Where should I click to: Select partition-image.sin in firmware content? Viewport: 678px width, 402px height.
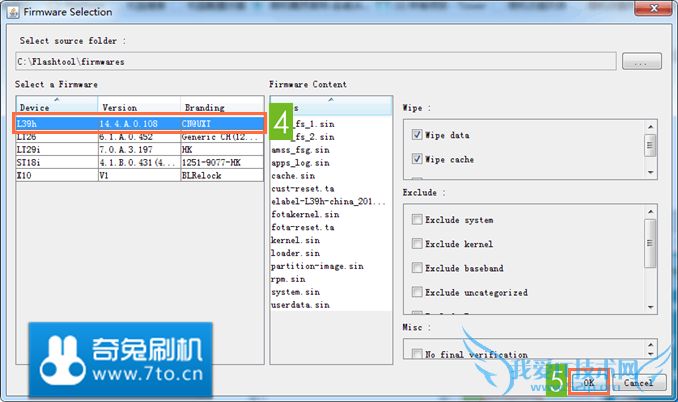[317, 266]
